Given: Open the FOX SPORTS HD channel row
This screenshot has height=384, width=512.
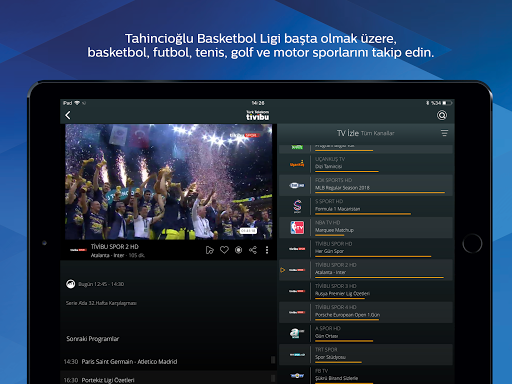Looking at the screenshot, I should click(x=366, y=185).
